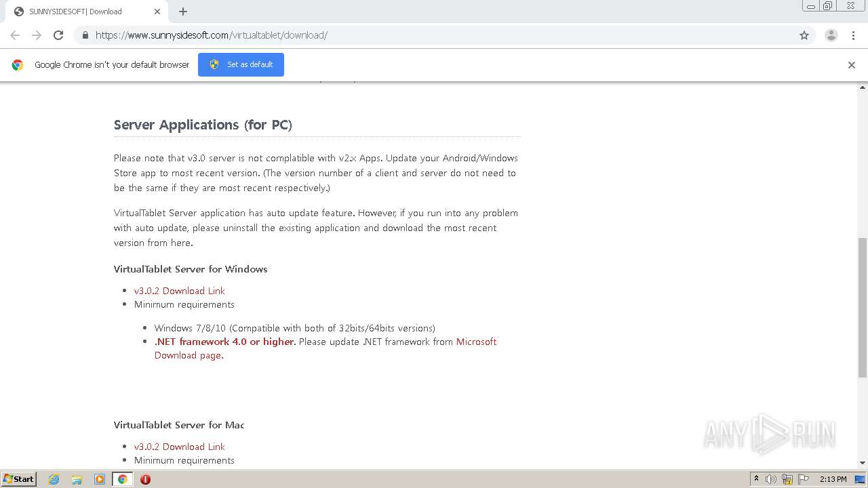Open the Windows Start menu
The image size is (868, 488).
pos(19,479)
